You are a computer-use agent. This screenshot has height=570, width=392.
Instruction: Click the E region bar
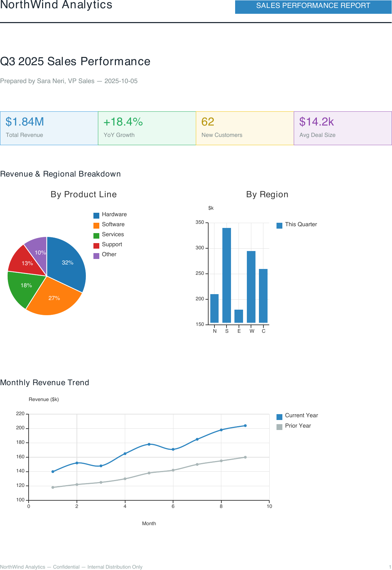(x=239, y=316)
